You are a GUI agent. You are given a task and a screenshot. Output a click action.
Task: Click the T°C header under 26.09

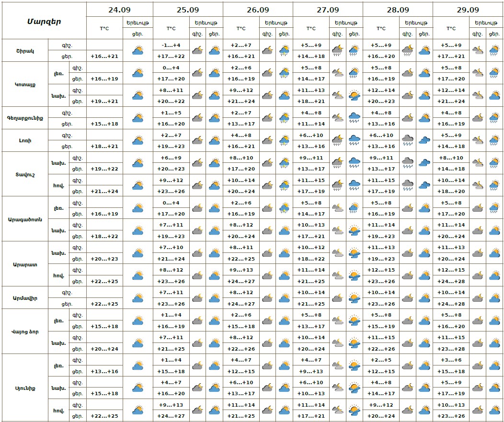tap(241, 28)
